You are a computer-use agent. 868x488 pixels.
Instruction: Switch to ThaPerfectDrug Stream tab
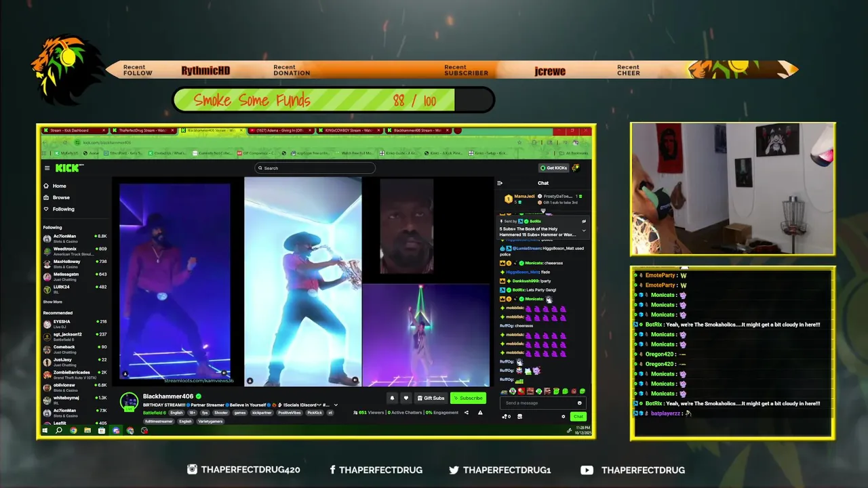(144, 130)
